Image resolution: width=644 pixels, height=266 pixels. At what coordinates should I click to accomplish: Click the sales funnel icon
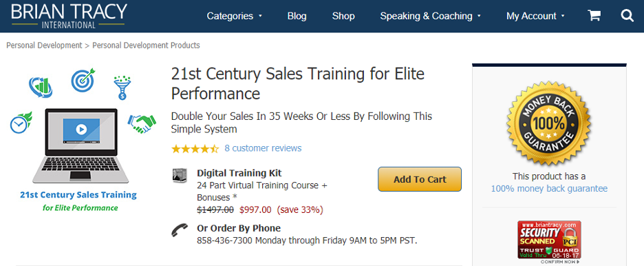pos(122,88)
